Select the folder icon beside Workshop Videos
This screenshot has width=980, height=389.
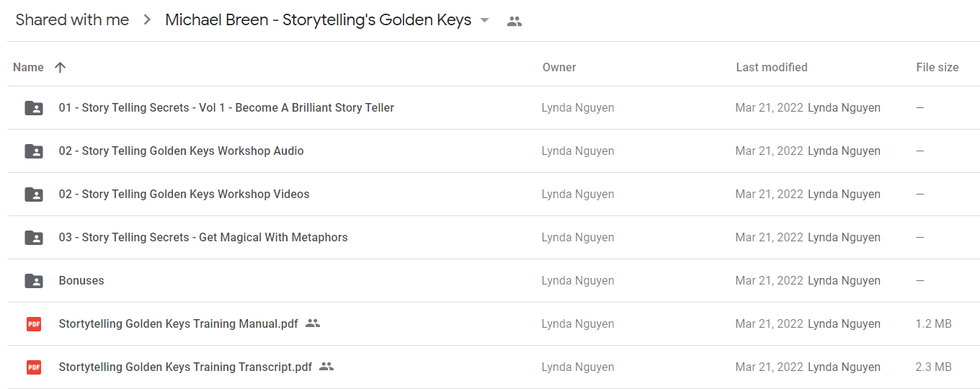(34, 194)
